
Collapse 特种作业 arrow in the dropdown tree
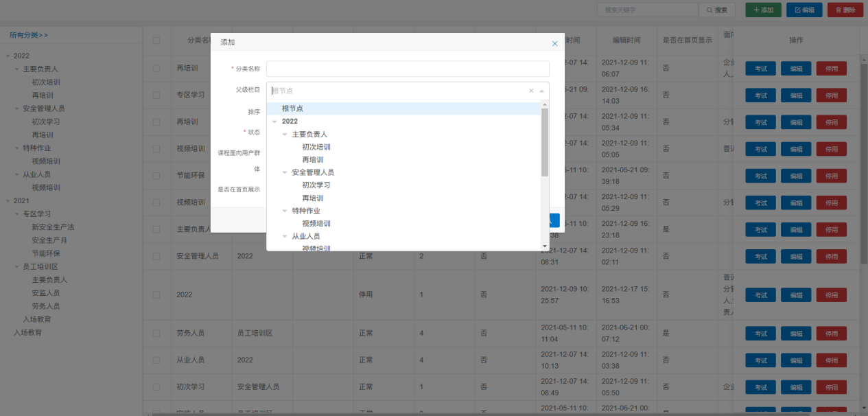tap(285, 211)
